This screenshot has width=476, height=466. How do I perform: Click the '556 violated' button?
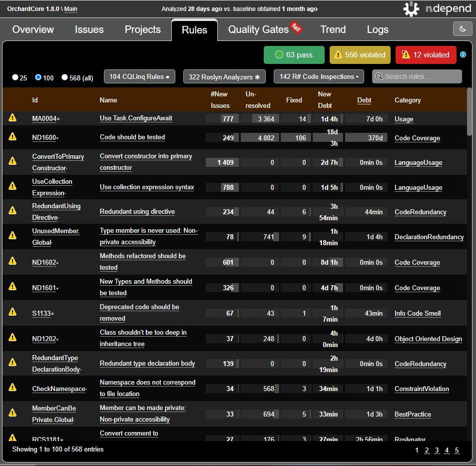pos(360,55)
